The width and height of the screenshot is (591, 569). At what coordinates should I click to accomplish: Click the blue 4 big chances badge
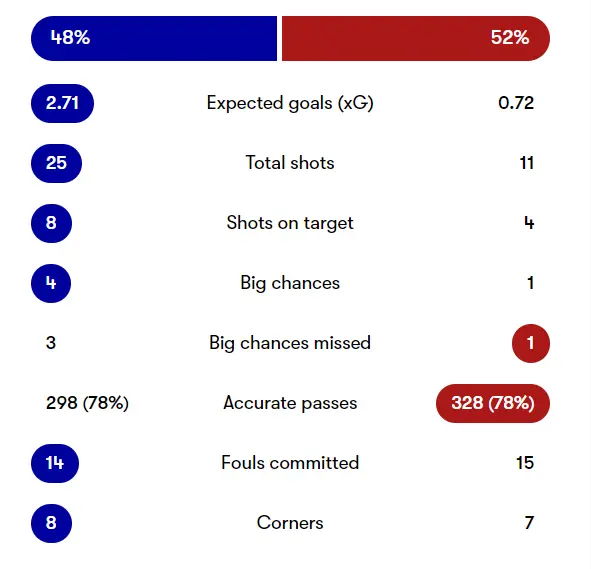click(x=51, y=283)
